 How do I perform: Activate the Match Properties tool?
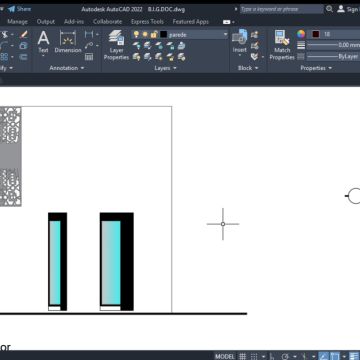282,45
